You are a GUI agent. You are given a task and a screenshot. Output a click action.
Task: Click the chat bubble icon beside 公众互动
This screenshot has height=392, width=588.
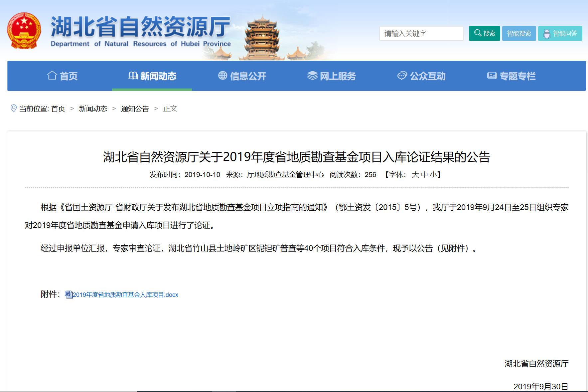coord(402,76)
